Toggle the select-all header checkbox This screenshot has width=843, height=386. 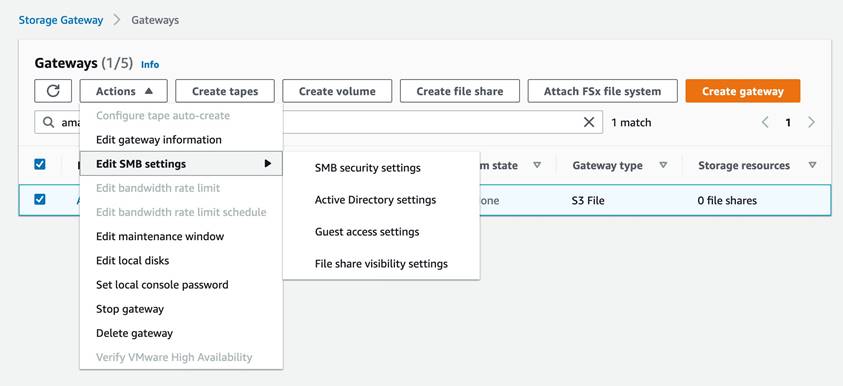click(40, 164)
